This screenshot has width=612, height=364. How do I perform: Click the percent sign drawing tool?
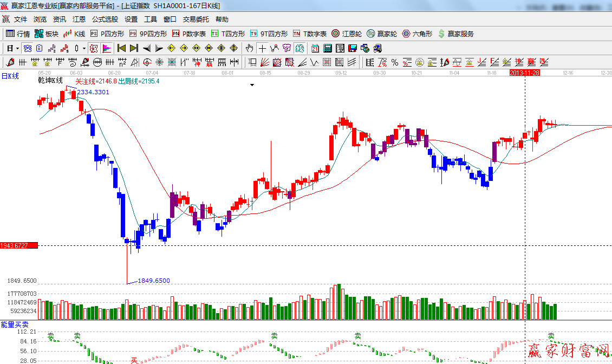395,62
